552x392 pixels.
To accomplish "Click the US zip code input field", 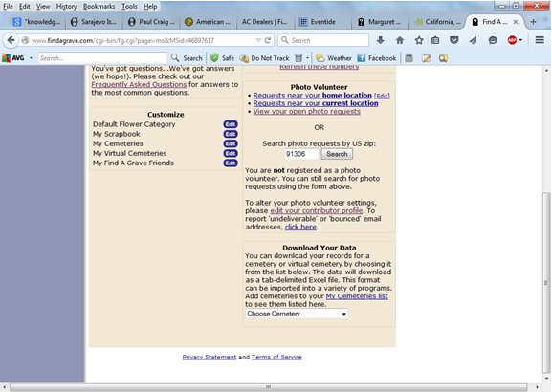I will pos(301,154).
